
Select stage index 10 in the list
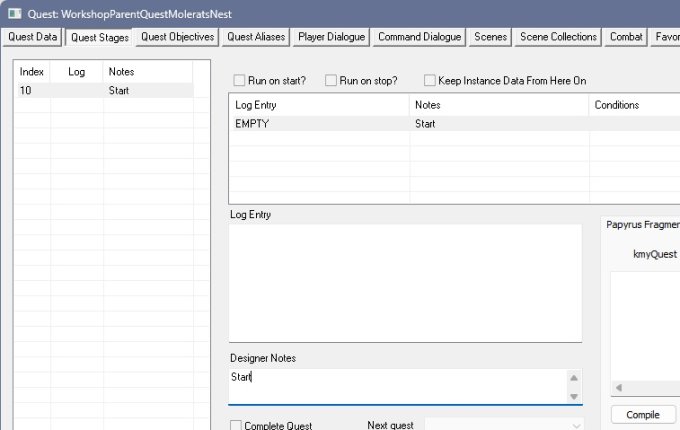[104, 90]
